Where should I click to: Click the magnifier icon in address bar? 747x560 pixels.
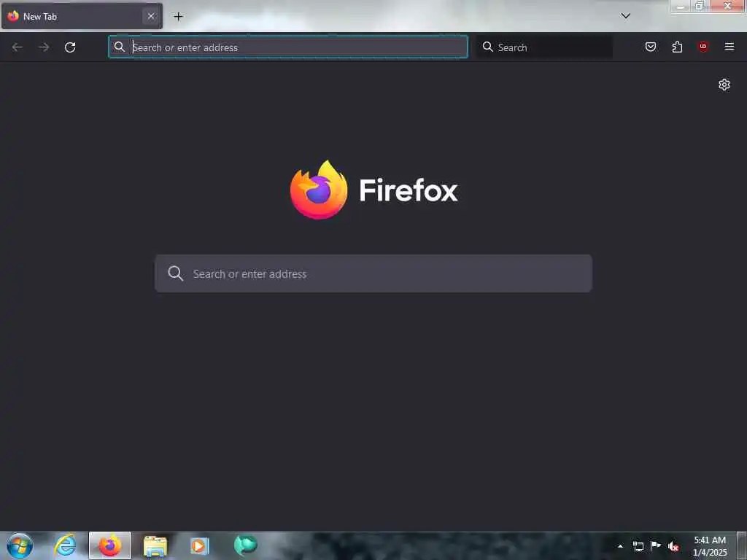(x=120, y=47)
